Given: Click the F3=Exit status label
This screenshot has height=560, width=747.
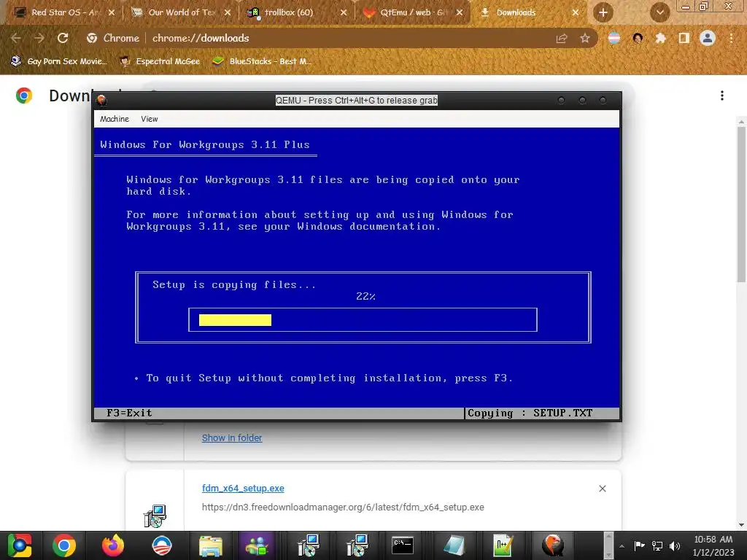Looking at the screenshot, I should [x=129, y=413].
